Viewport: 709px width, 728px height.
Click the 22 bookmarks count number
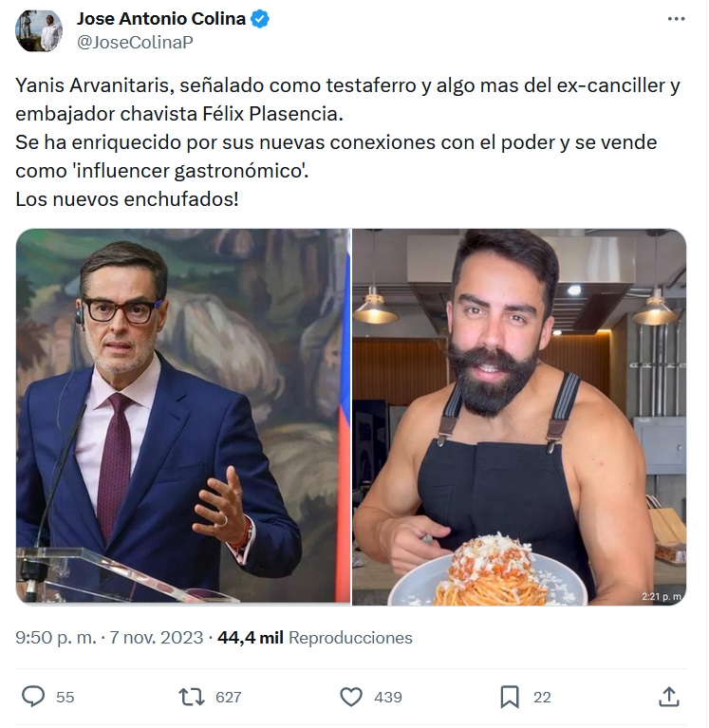(542, 697)
